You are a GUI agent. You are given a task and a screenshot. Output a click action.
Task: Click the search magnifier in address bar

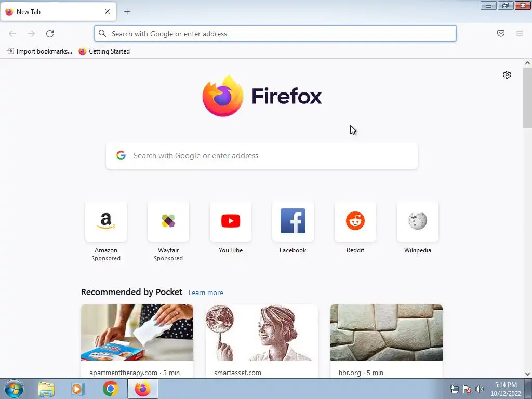tap(102, 33)
